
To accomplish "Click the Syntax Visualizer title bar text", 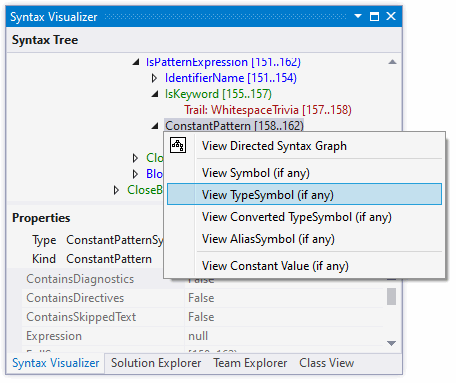I will click(54, 17).
